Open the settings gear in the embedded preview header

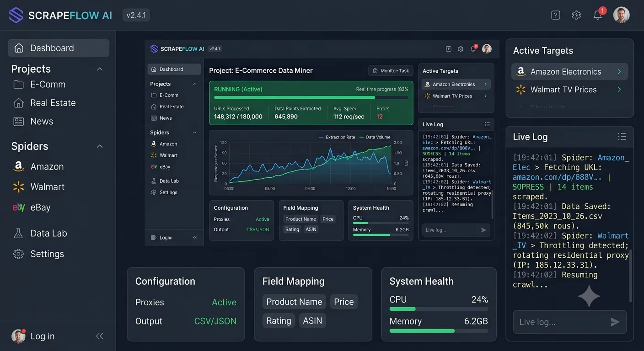[x=461, y=49]
